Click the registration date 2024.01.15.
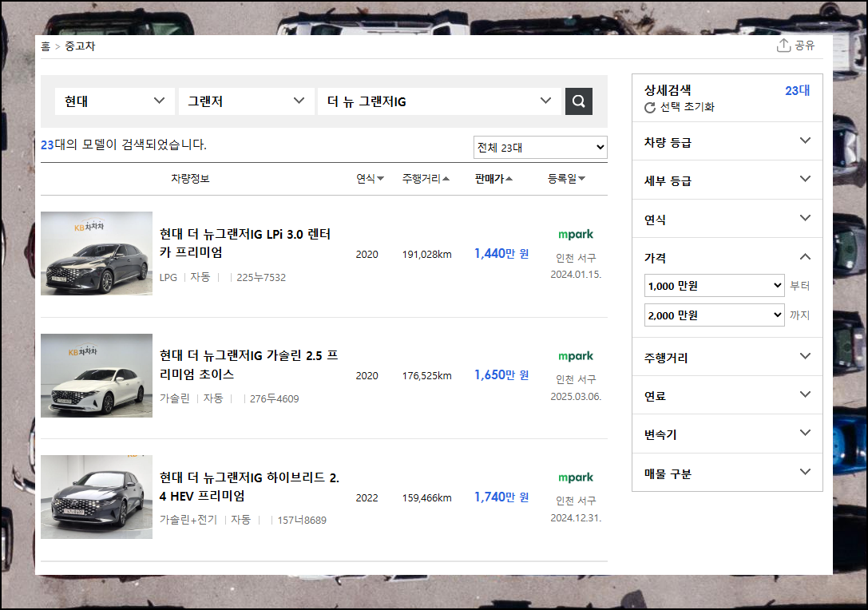868x610 pixels. [576, 275]
